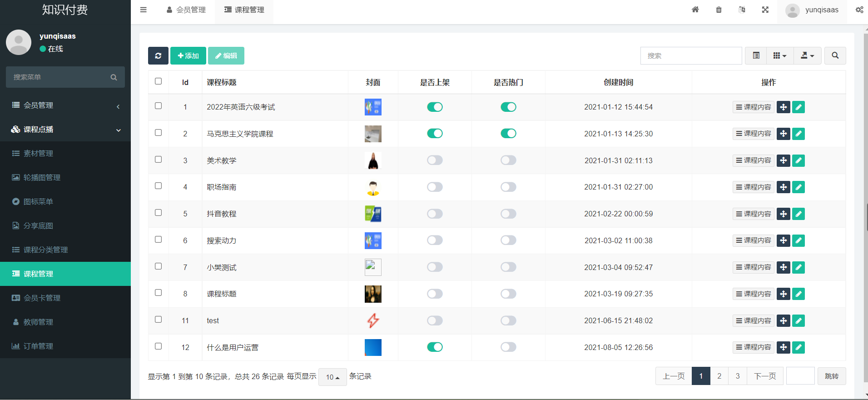Image resolution: width=868 pixels, height=400 pixels.
Task: Open the settings gears icon at top right
Action: [x=859, y=10]
